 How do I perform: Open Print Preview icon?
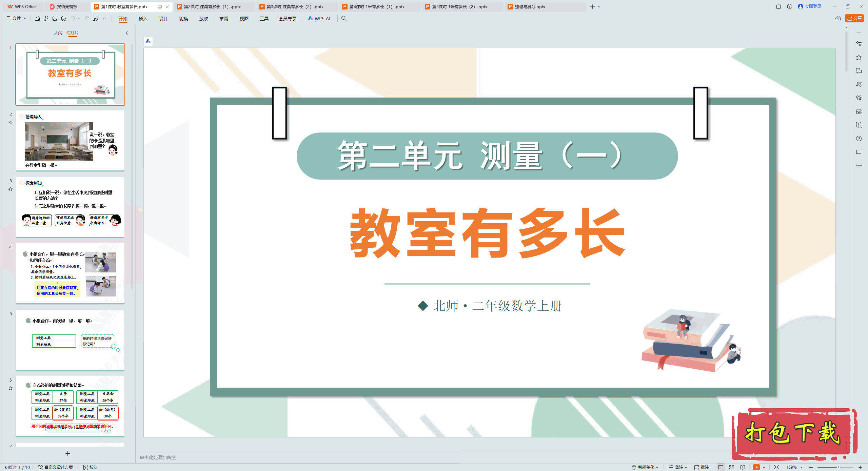(x=64, y=18)
